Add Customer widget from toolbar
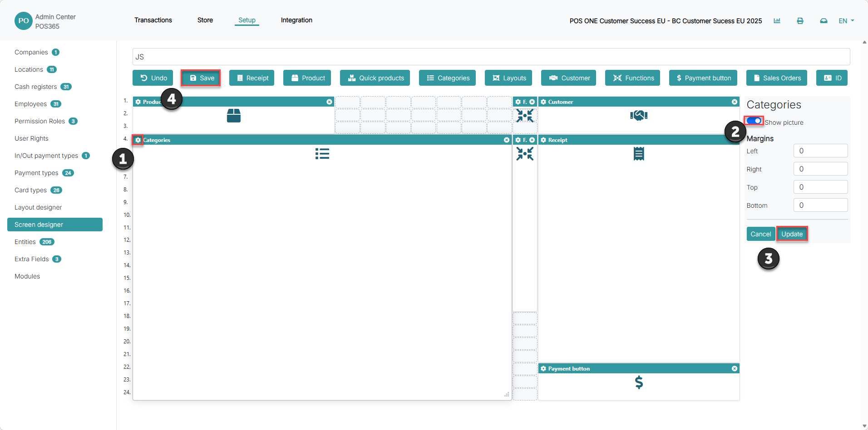This screenshot has height=430, width=868. coord(568,78)
